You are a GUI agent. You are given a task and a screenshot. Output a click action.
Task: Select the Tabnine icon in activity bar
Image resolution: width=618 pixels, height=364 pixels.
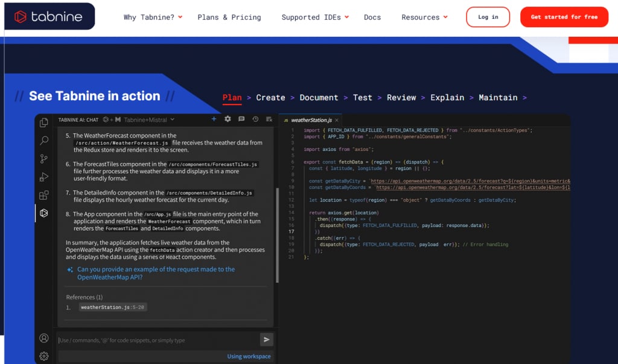[x=43, y=213]
